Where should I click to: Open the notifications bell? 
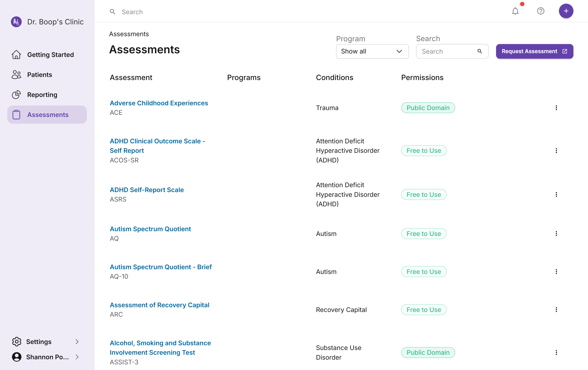[515, 11]
